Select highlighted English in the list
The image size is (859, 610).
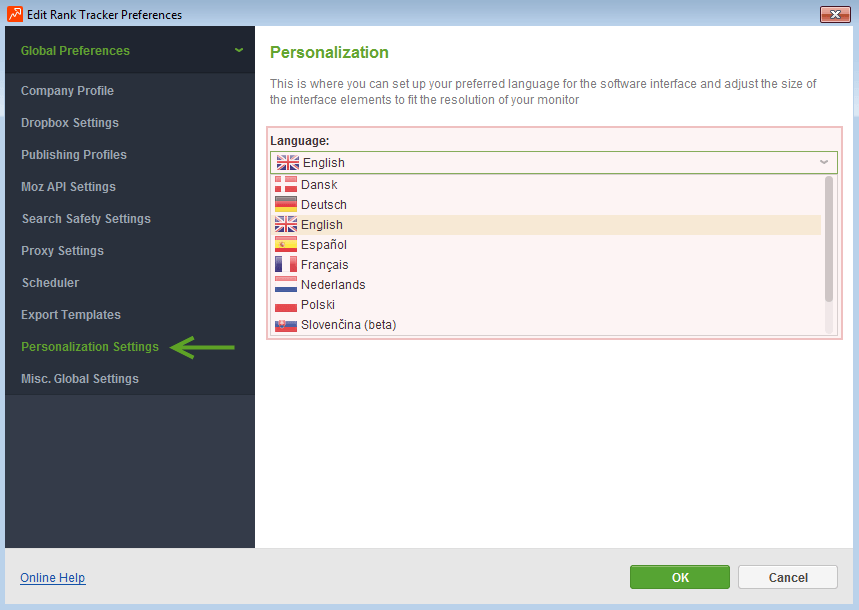(547, 225)
